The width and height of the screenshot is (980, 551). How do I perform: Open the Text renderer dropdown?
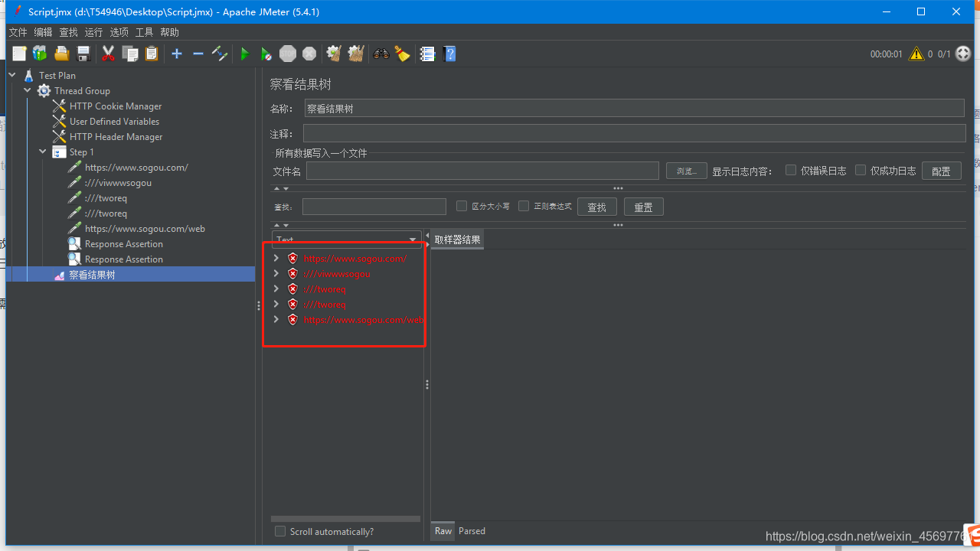tap(347, 240)
